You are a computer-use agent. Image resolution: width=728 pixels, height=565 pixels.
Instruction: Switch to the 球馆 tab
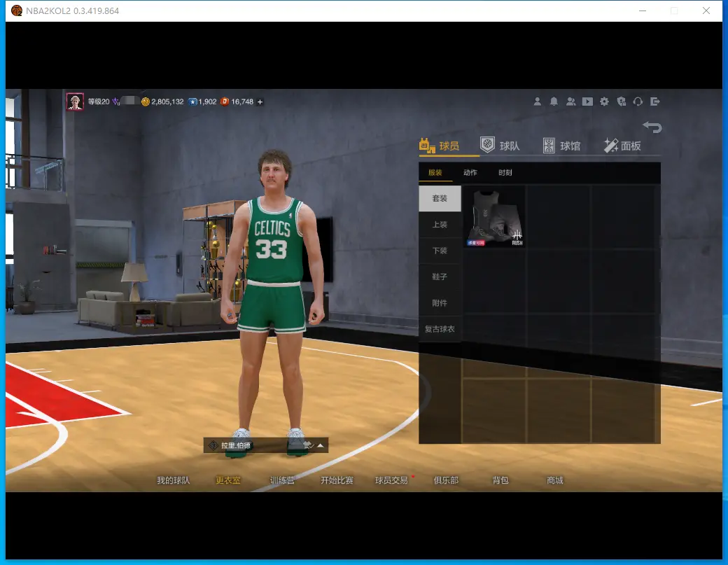pyautogui.click(x=562, y=146)
